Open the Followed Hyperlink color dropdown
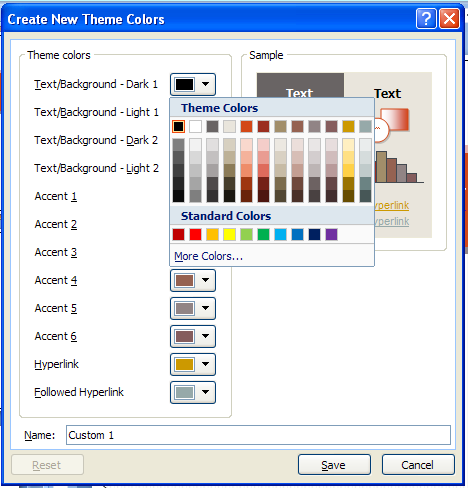The width and height of the screenshot is (468, 488). click(193, 392)
